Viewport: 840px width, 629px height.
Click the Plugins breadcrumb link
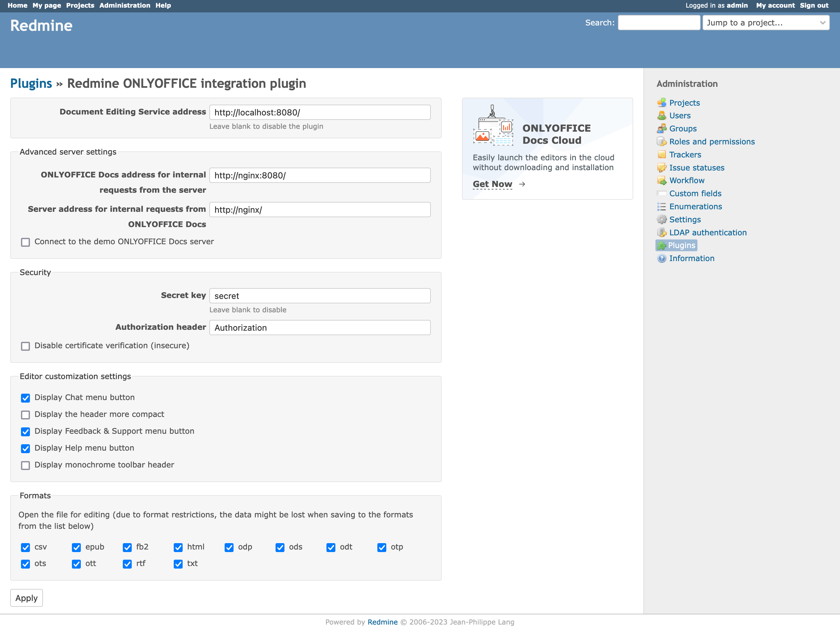(31, 83)
